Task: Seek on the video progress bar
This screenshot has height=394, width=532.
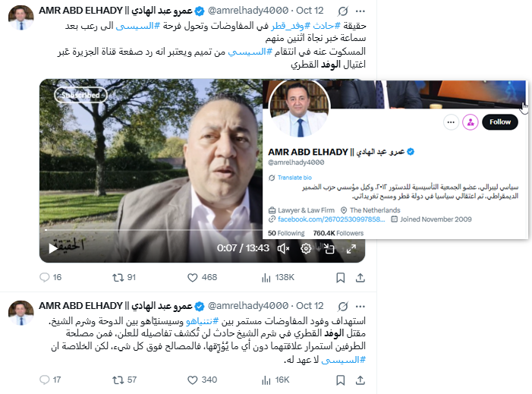Action: (x=153, y=230)
